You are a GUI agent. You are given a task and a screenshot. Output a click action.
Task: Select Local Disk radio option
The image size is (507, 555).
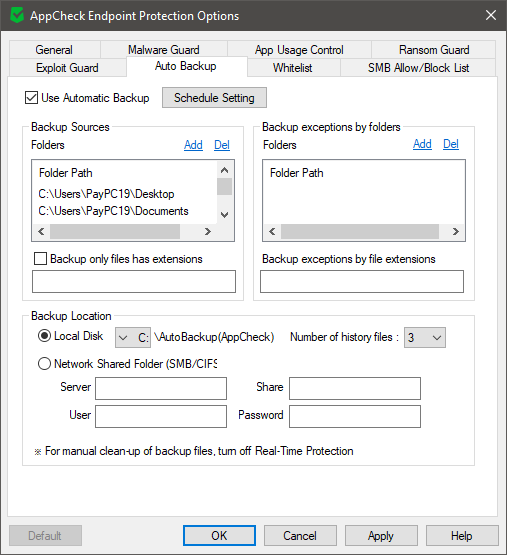point(44,336)
